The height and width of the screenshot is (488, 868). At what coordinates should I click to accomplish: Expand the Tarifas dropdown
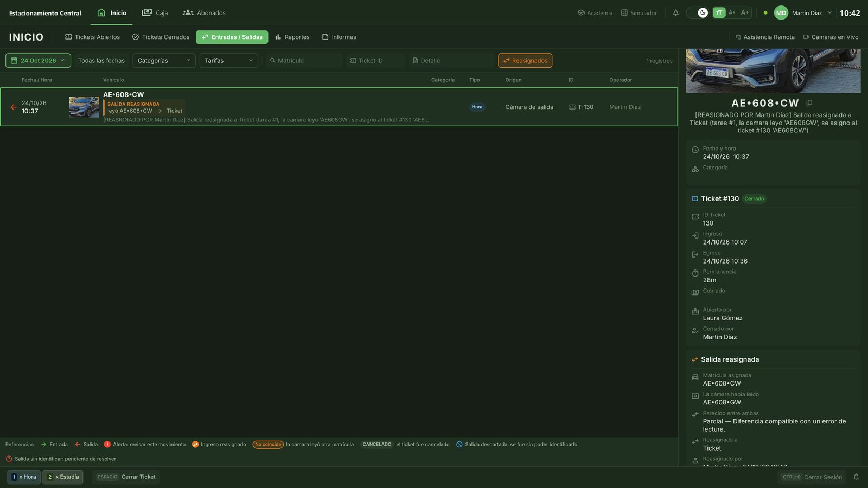[x=229, y=61]
